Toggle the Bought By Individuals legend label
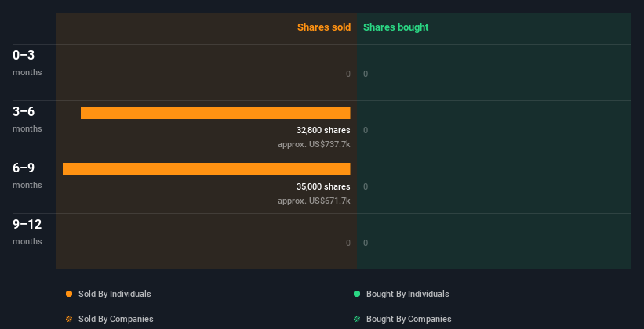The width and height of the screenshot is (644, 329). click(407, 294)
